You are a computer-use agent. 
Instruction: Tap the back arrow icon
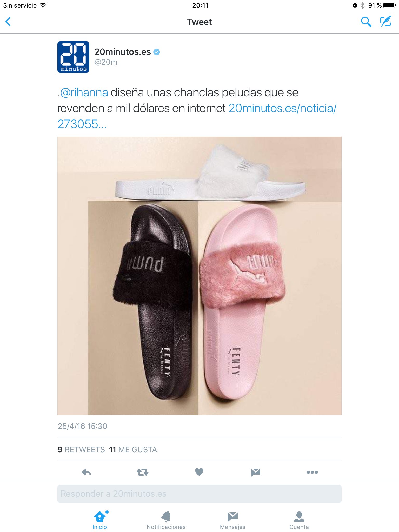tap(8, 22)
